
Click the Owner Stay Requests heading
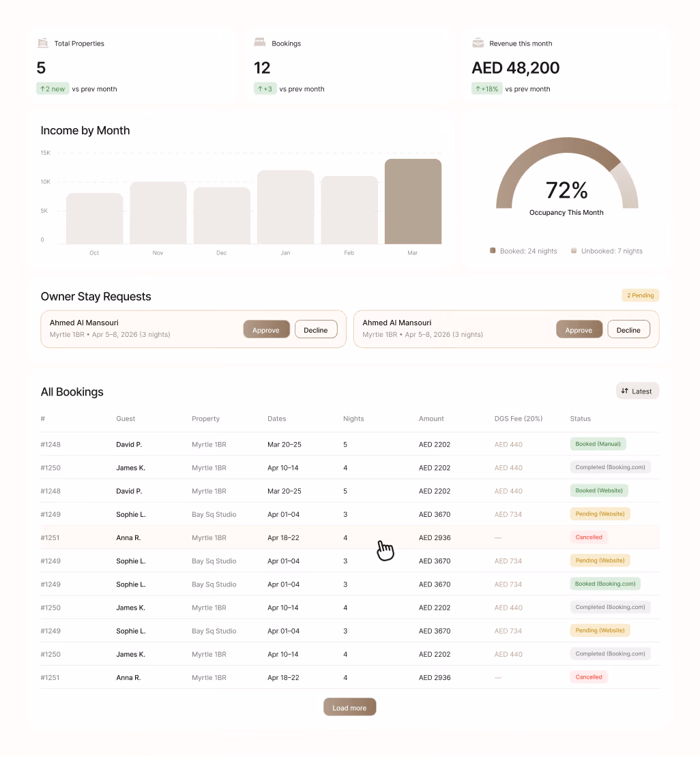[96, 297]
